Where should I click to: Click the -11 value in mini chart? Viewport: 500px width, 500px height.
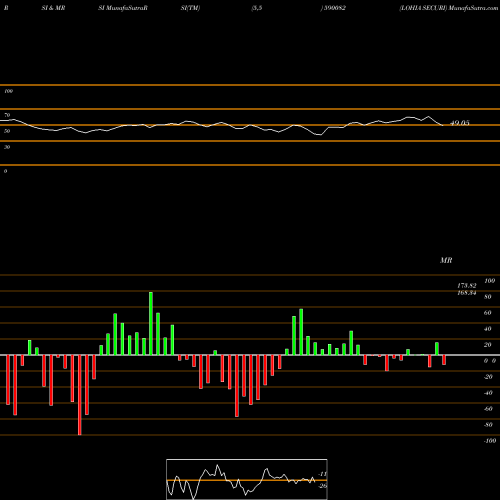coord(323,474)
